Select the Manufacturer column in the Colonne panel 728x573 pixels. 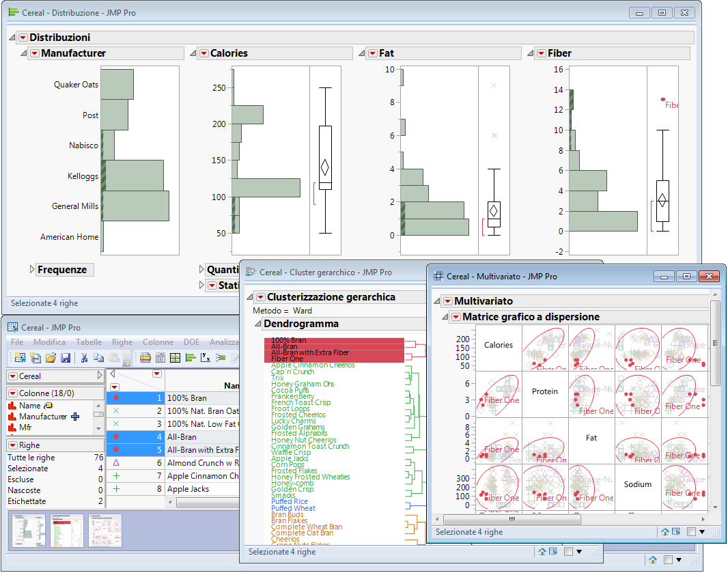[x=42, y=417]
